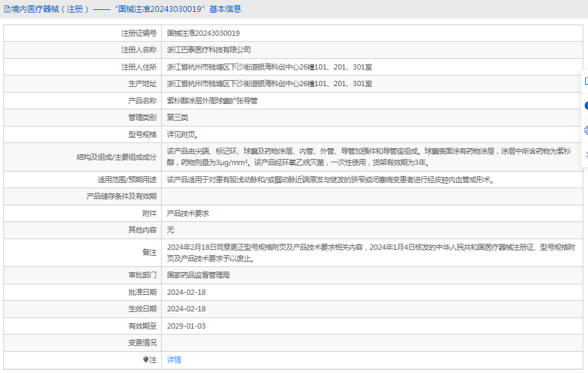Select product name 紫杉醇涂层外周球囊扩张导管
588x373 pixels.
[212, 101]
